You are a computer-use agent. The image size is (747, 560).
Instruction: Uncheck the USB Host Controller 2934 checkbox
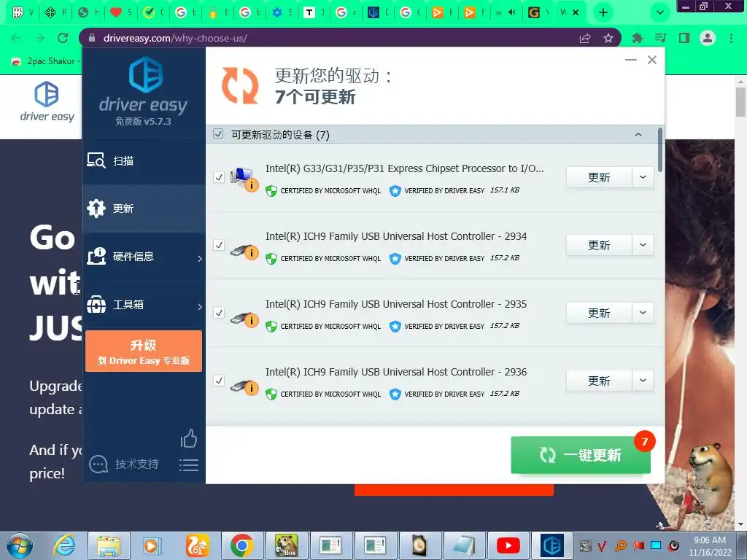[x=219, y=245]
